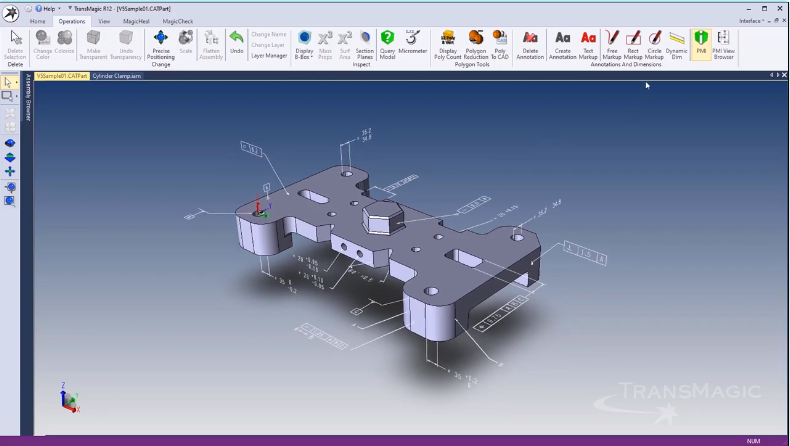Expand the select arrow tool flyout
The width and height of the screenshot is (790, 446).
click(x=17, y=82)
